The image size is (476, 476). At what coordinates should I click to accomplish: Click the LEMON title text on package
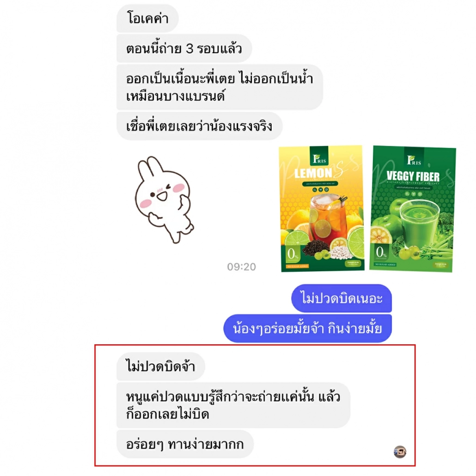tap(313, 173)
